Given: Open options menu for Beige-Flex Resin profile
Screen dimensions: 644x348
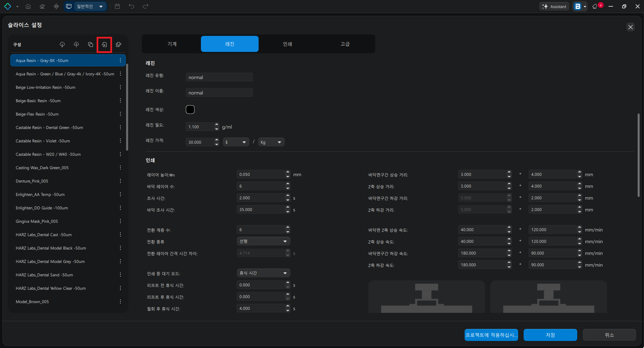Looking at the screenshot, I should point(120,114).
